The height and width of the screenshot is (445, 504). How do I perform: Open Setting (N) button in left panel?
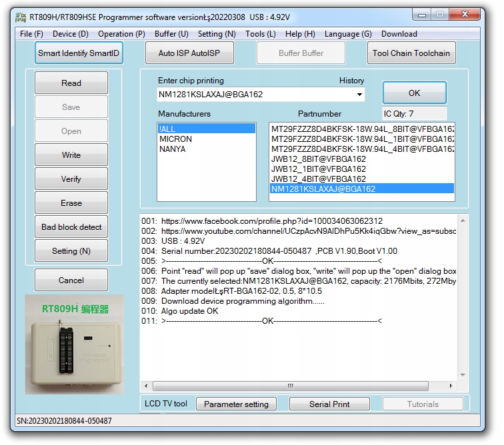pyautogui.click(x=71, y=251)
